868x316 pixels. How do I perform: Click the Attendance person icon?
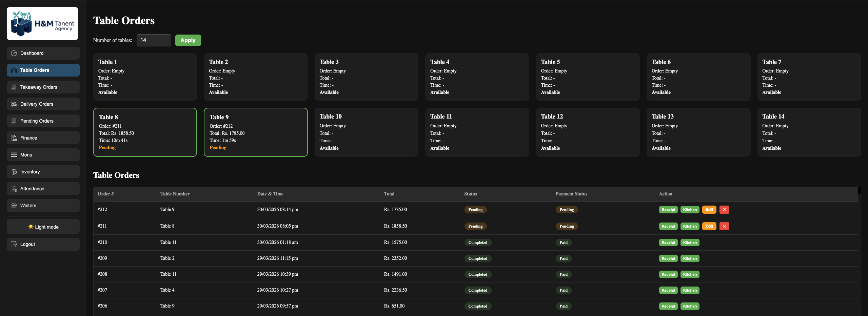tap(14, 189)
